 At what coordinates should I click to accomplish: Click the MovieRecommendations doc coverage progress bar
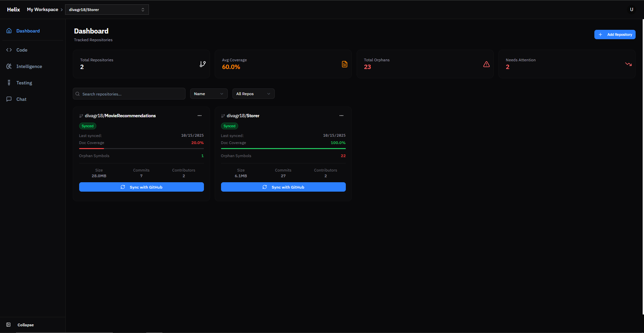(x=142, y=148)
